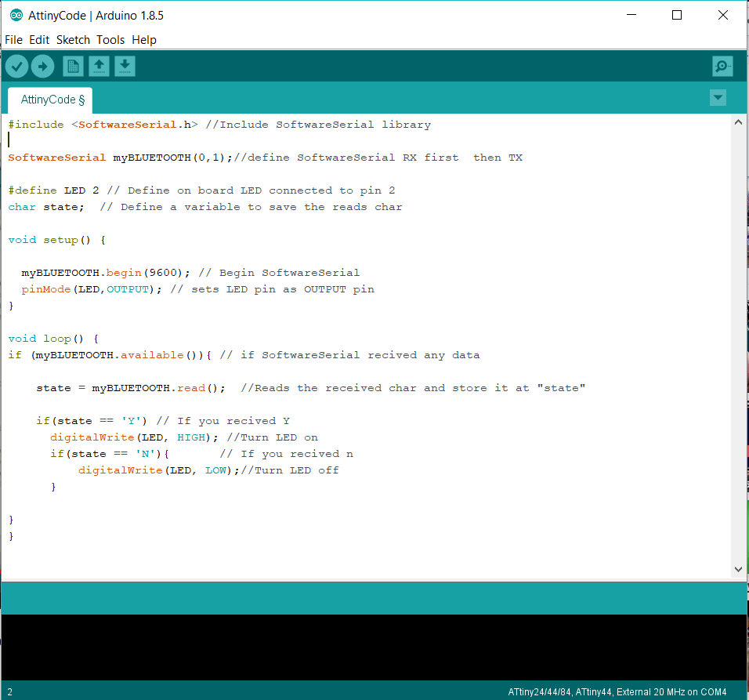
Task: Create a new sketch with New icon
Action: coord(73,67)
